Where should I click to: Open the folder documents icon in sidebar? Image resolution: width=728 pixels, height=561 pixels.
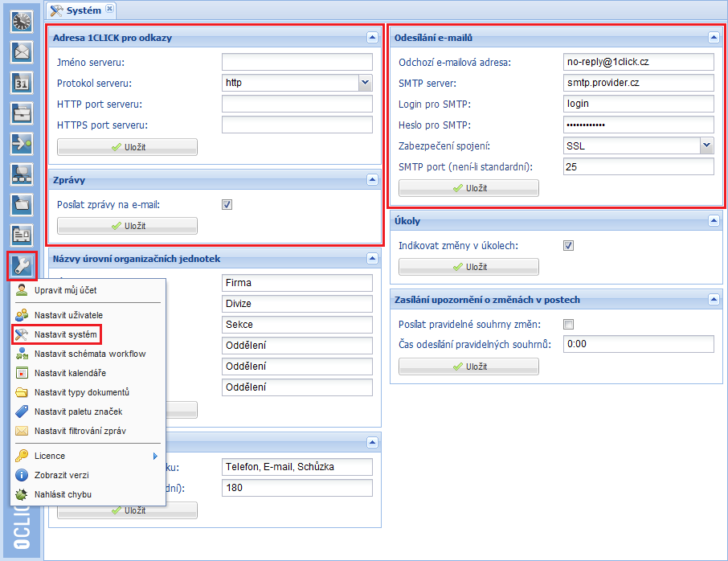(21, 204)
